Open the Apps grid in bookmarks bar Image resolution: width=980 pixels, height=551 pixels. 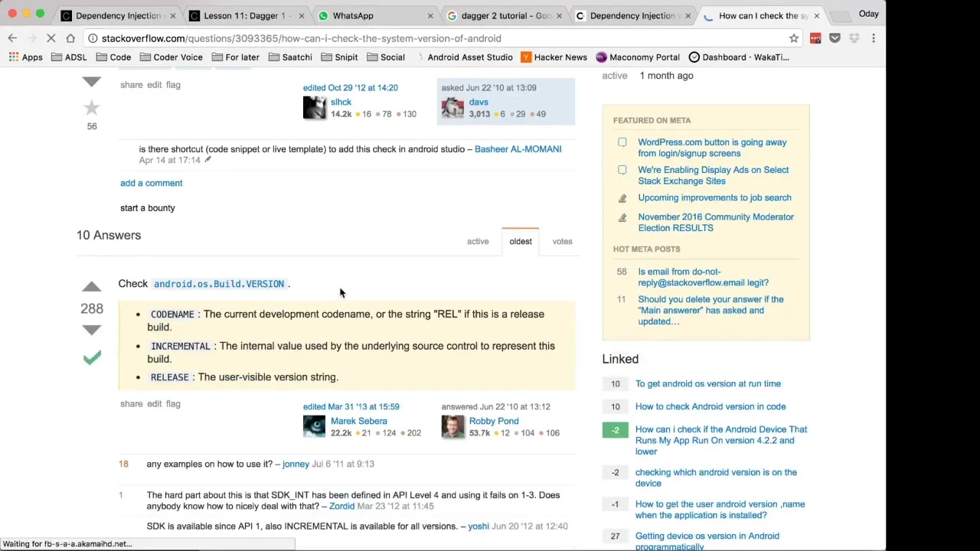coord(25,57)
